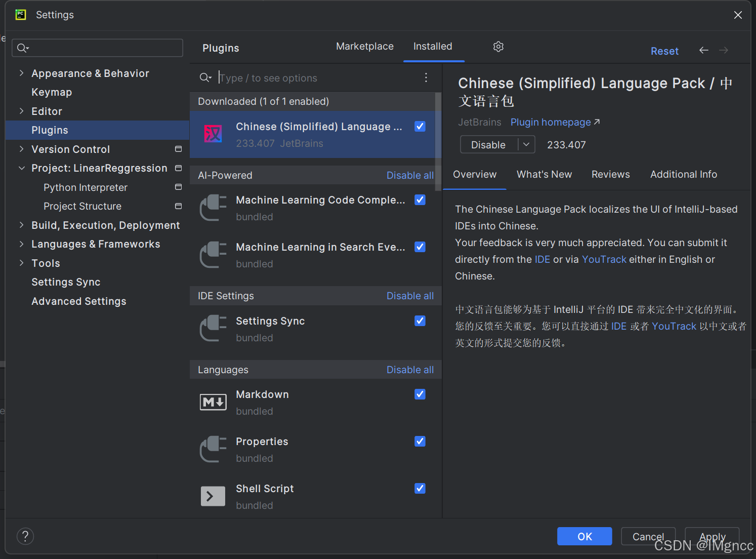Click the Cancel button
Screen dimensions: 756x559
click(x=648, y=536)
